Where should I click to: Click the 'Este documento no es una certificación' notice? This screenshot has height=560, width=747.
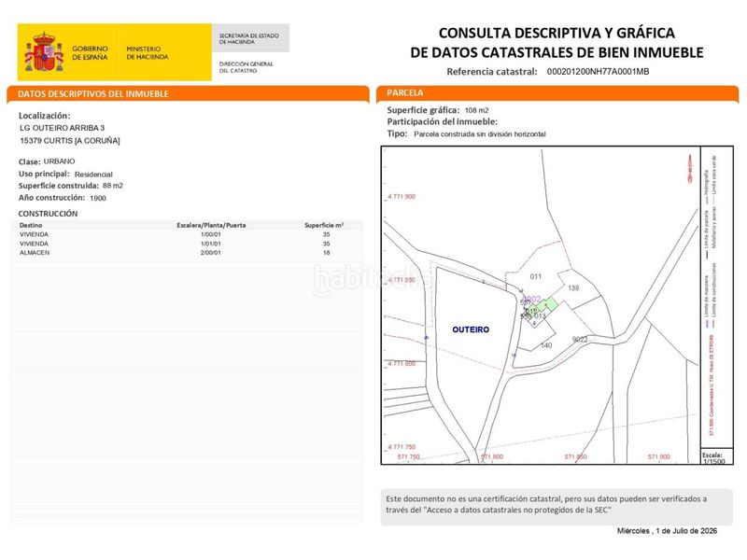(x=557, y=505)
